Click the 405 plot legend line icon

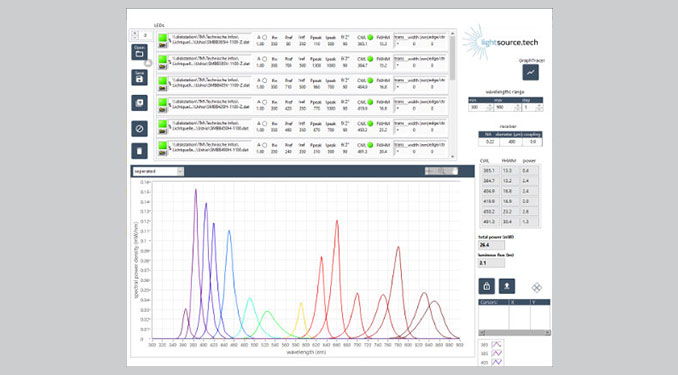pos(497,362)
